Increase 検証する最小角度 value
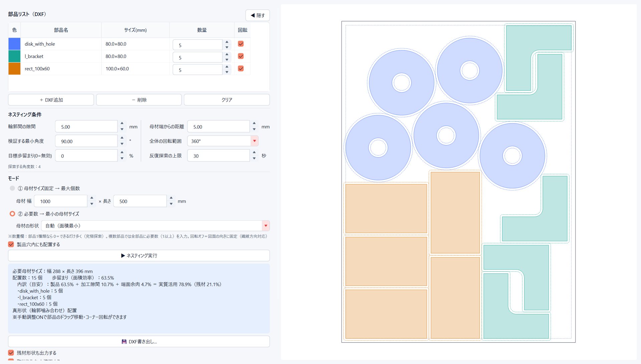Image resolution: width=641 pixels, height=364 pixels. click(122, 138)
